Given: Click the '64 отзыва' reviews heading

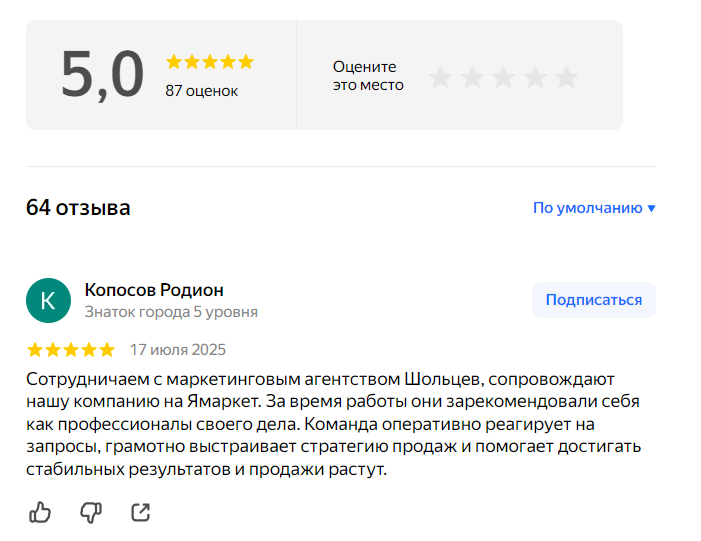Looking at the screenshot, I should (78, 208).
